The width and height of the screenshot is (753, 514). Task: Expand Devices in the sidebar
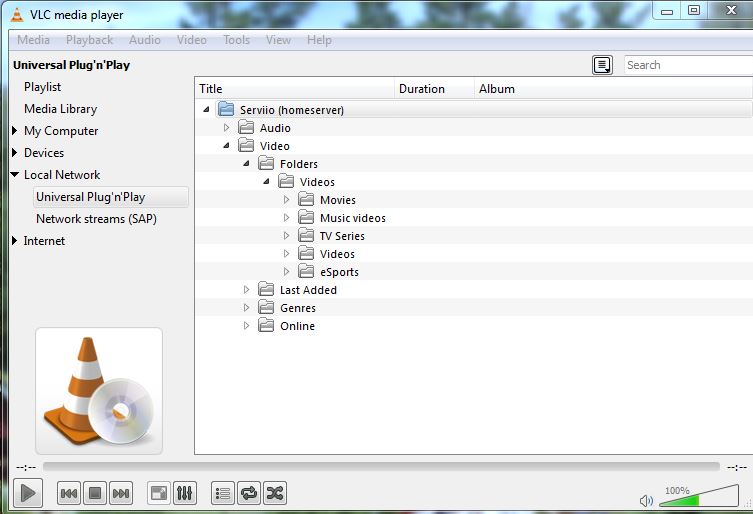tap(15, 153)
